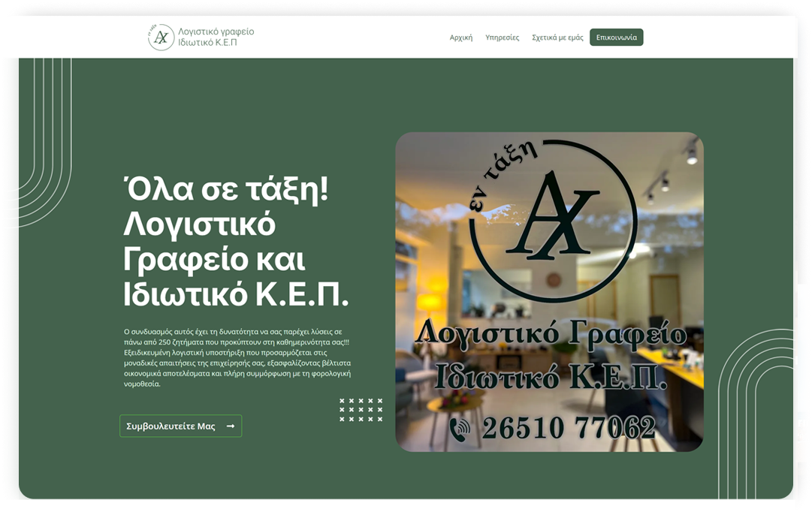Click the Συμβουλευτείτε Μας button
This screenshot has height=518, width=812.
180,426
